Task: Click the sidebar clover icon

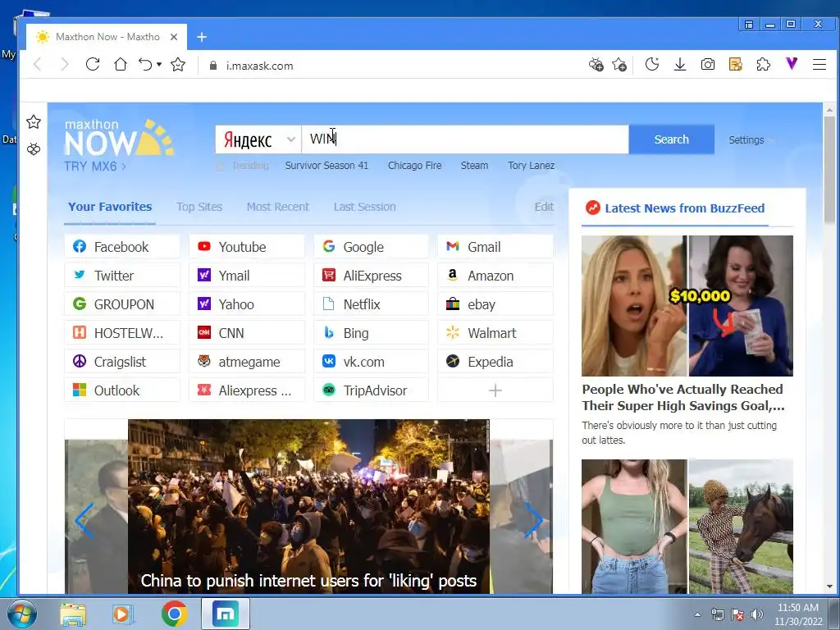Action: 34,149
